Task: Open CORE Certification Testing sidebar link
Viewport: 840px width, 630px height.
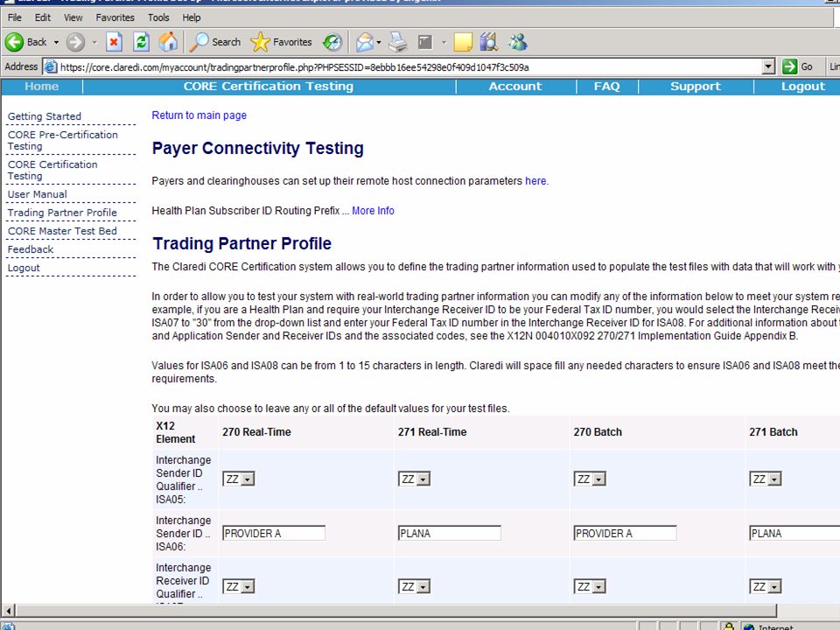Action: pyautogui.click(x=52, y=170)
